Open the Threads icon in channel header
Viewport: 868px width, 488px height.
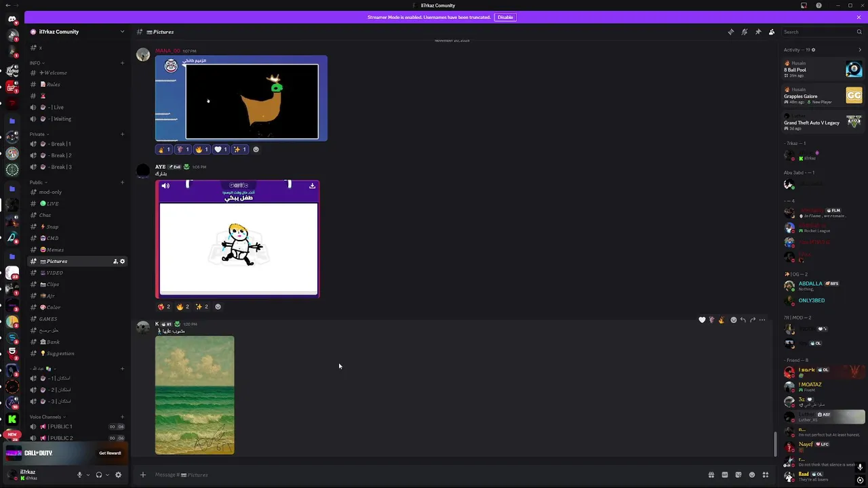click(x=730, y=32)
